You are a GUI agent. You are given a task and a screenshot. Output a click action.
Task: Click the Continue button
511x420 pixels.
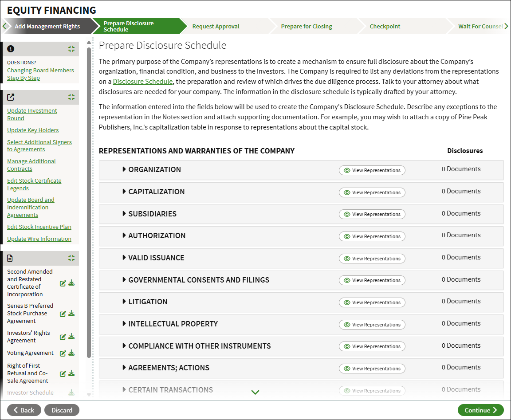tap(480, 410)
